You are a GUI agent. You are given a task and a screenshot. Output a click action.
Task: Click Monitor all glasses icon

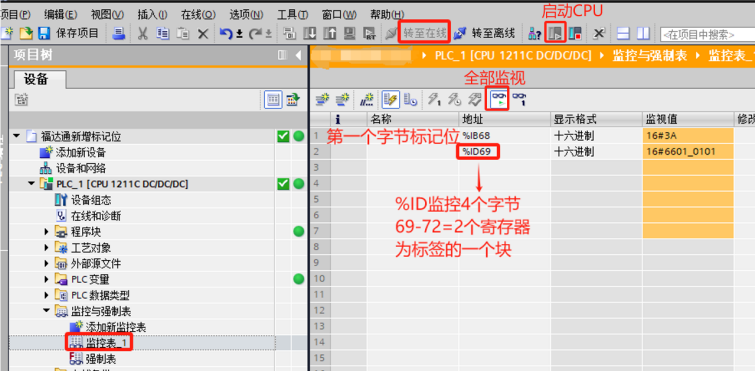(499, 99)
